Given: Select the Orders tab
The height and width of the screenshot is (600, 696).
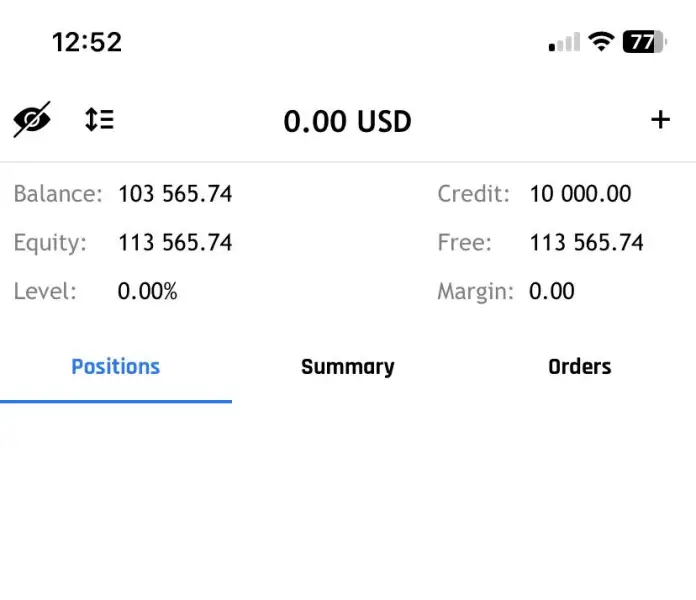Looking at the screenshot, I should point(579,367).
